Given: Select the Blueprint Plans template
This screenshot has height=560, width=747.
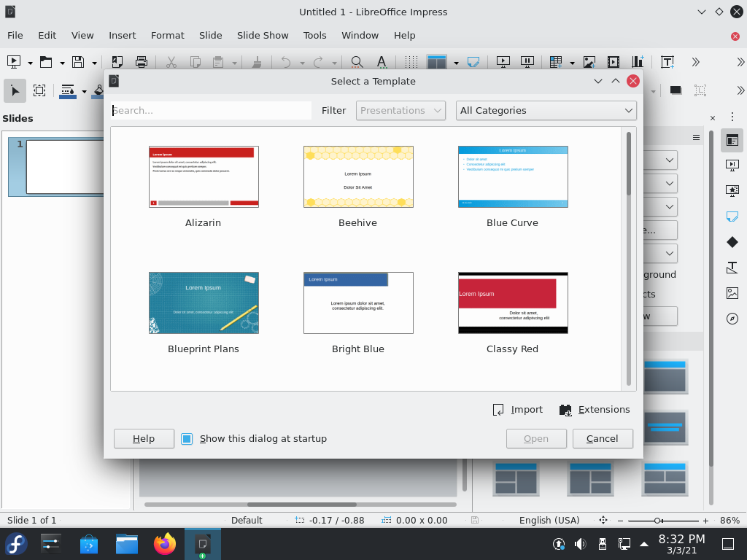Looking at the screenshot, I should tap(204, 303).
